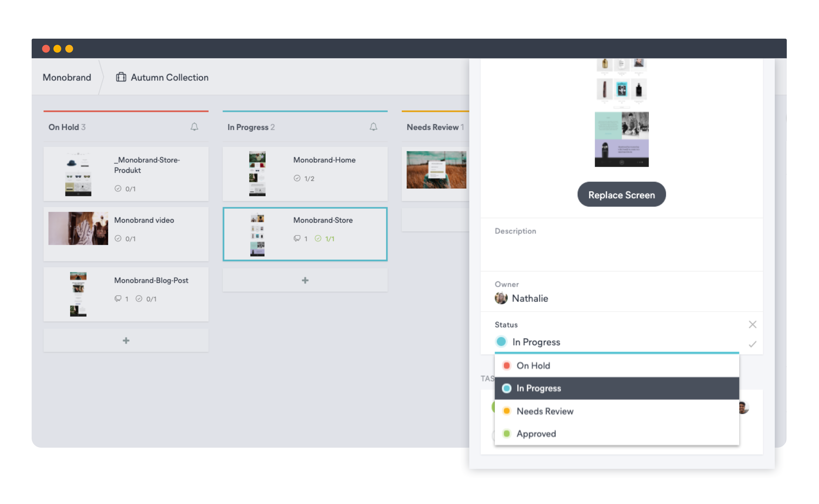Click the close X button on Status dropdown

point(753,325)
